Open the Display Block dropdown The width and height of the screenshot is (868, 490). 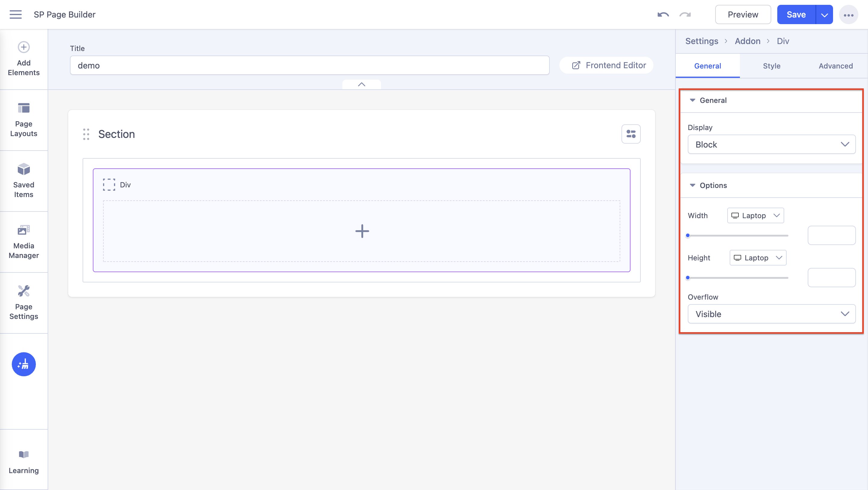(x=771, y=144)
